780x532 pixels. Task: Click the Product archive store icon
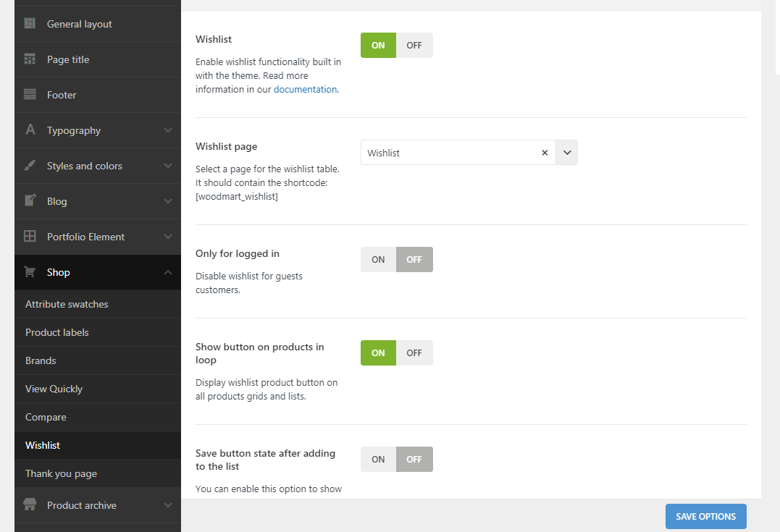30,504
